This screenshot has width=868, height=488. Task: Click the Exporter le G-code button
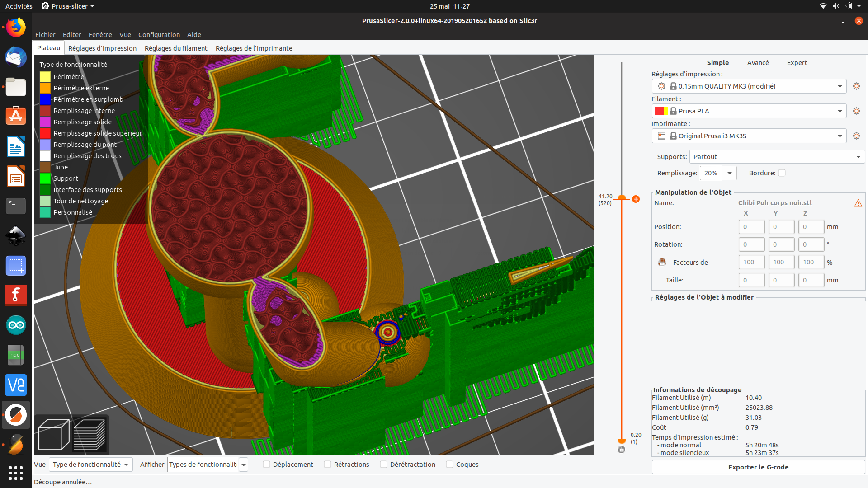[x=758, y=467]
